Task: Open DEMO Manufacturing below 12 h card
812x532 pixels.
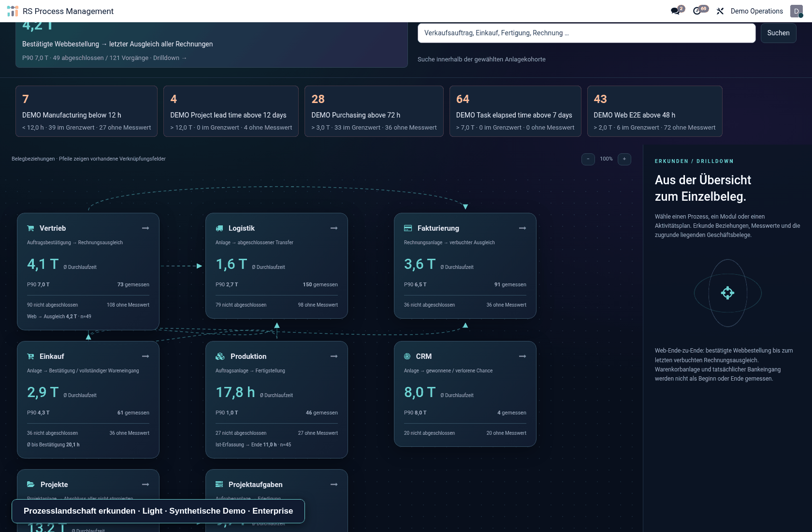Action: (x=87, y=111)
